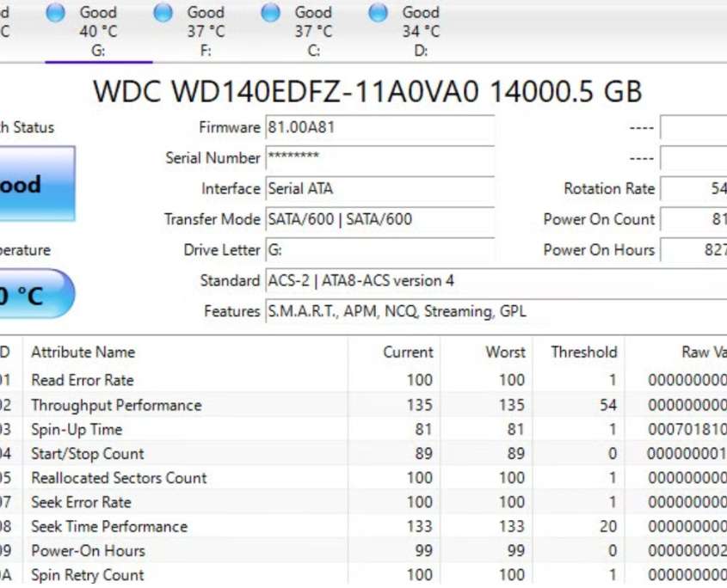The image size is (727, 588).
Task: Select the Start/Stop Count row
Action: pos(363,454)
